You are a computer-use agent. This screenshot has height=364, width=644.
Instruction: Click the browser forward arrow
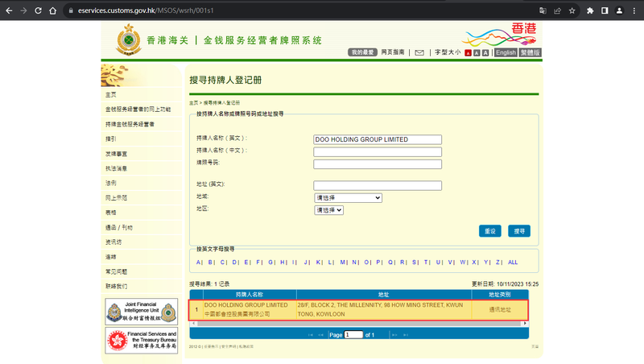click(x=23, y=10)
